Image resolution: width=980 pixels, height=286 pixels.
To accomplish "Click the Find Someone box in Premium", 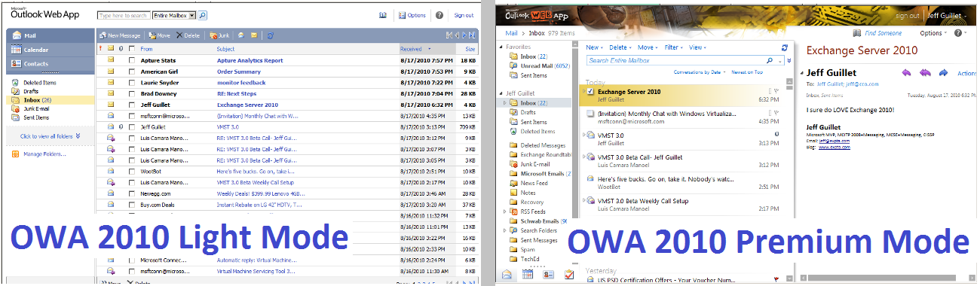I will (877, 33).
